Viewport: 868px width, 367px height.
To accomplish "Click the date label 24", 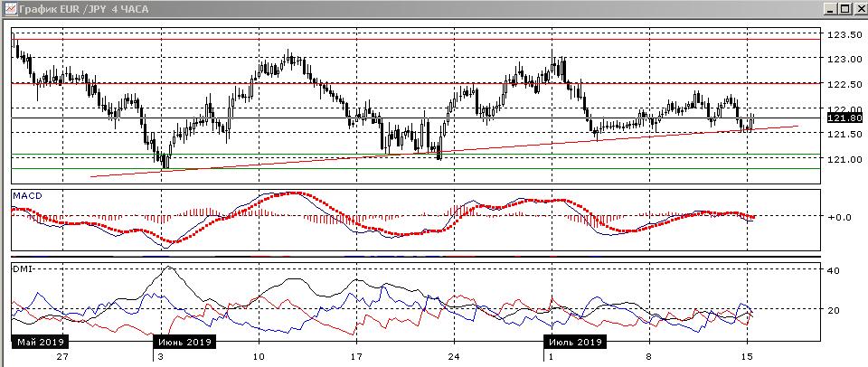I will (x=454, y=356).
